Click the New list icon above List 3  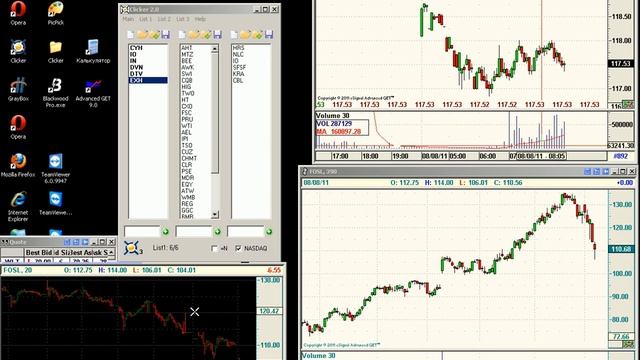click(234, 35)
